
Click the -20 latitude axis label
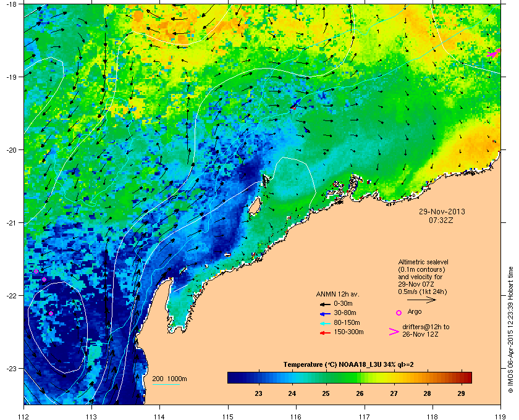(x=11, y=149)
